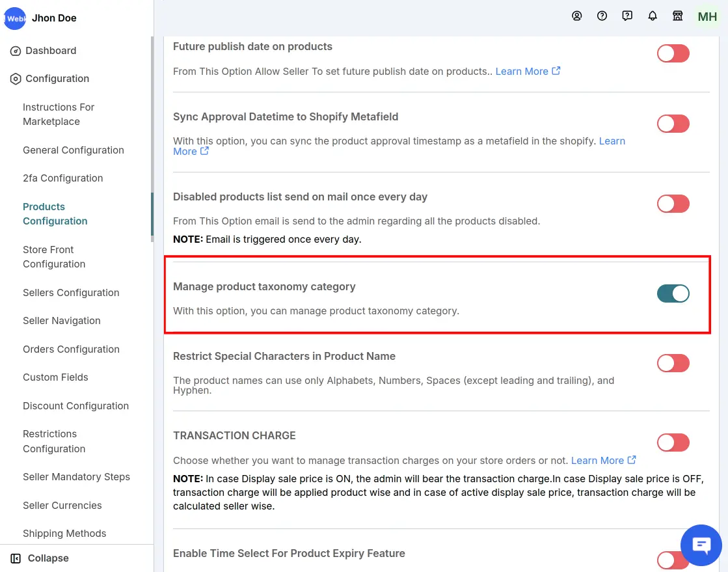728x572 pixels.
Task: Expand the Configuration section
Action: 56,78
